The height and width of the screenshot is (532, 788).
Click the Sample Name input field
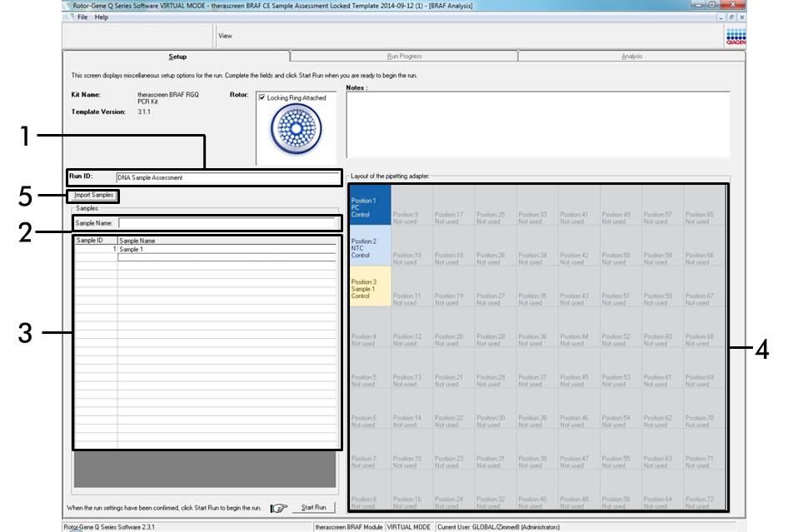(x=227, y=223)
